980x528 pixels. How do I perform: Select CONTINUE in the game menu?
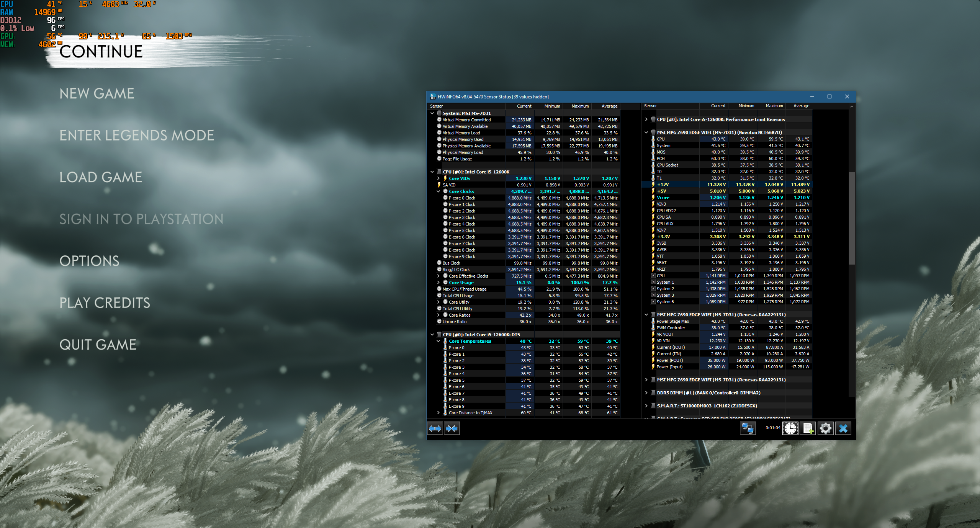click(101, 52)
